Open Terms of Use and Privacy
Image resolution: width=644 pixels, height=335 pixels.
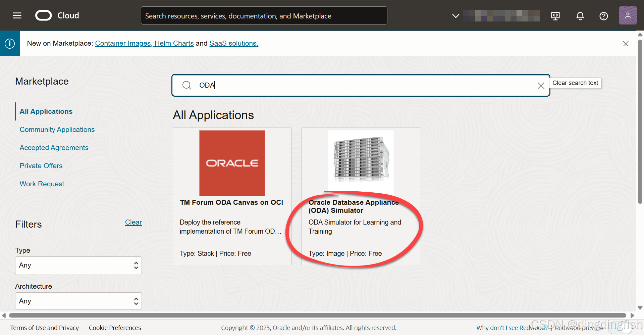[x=45, y=328]
